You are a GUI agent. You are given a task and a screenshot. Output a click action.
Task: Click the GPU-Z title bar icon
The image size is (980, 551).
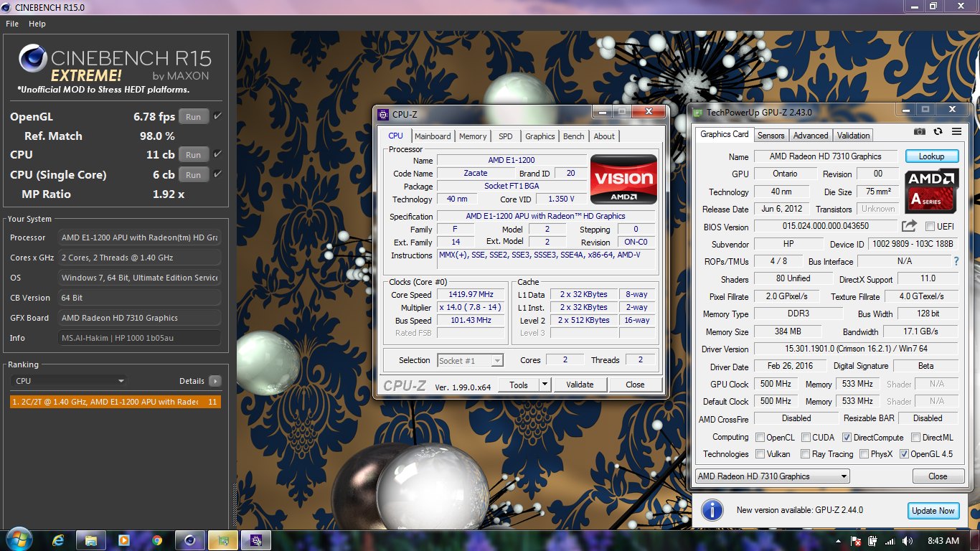coord(697,112)
